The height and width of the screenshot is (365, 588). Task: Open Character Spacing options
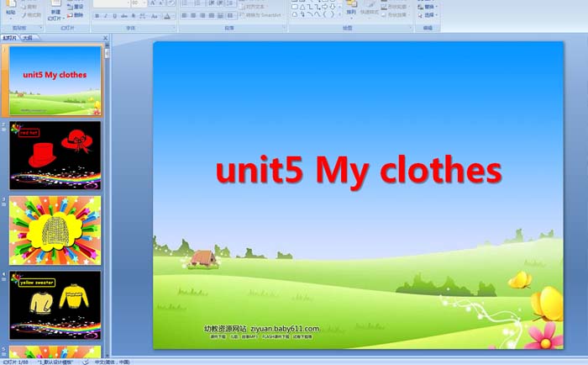143,16
